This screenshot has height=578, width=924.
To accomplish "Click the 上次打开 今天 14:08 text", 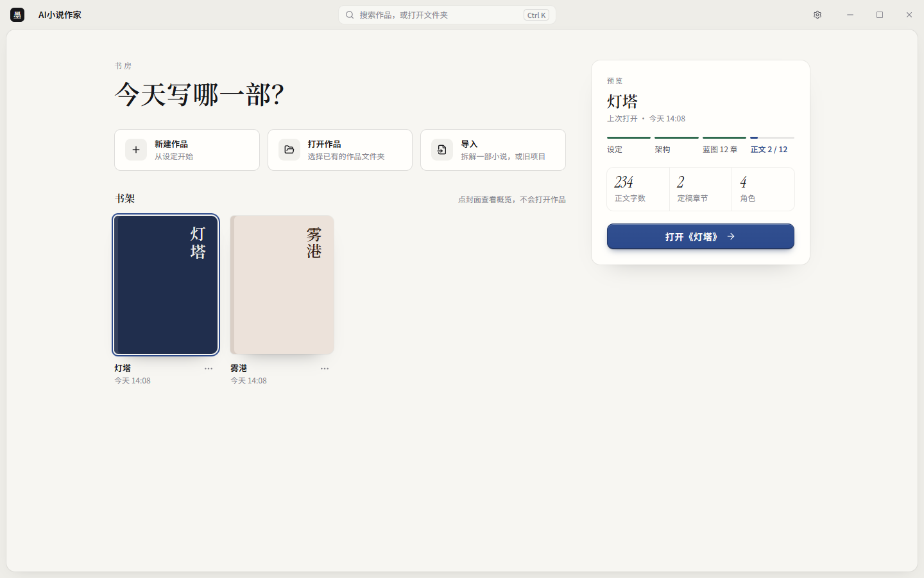I will click(x=646, y=119).
